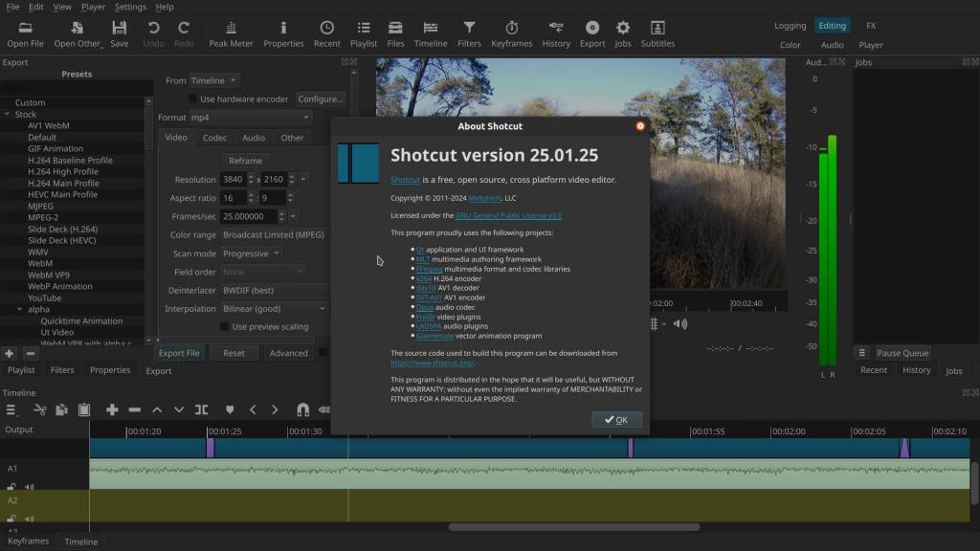Click OK in About Shotcut dialog
The image size is (980, 551).
(x=616, y=420)
